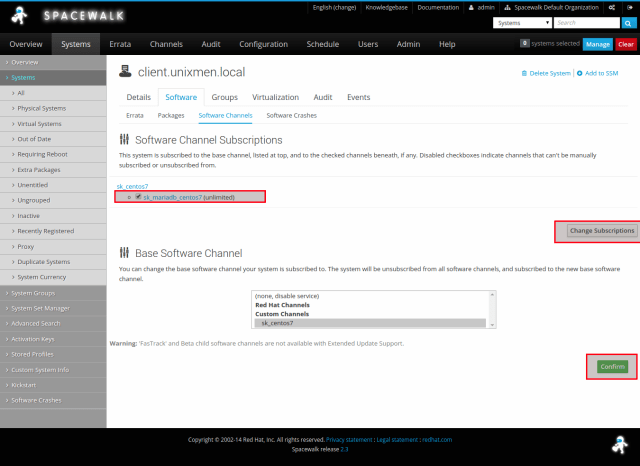Switch to the Virtualization tab
The width and height of the screenshot is (640, 466).
276,97
